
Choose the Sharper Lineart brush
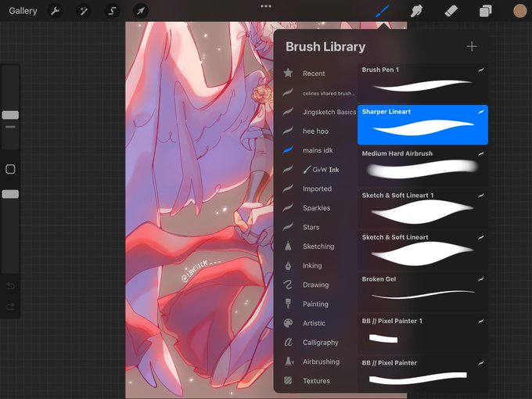pos(422,125)
